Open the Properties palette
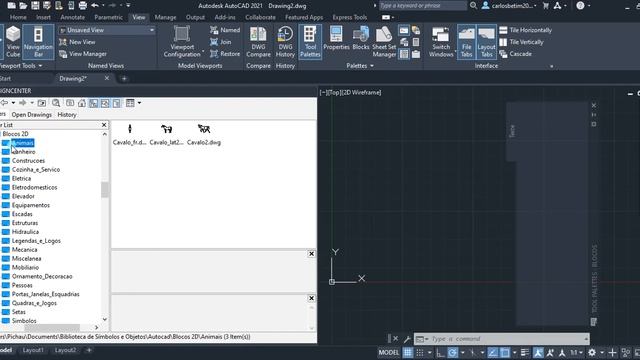 click(336, 38)
